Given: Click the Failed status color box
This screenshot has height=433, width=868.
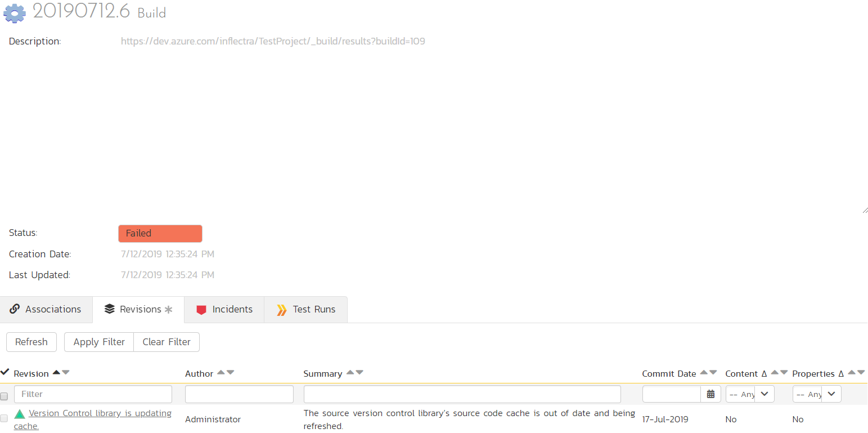Looking at the screenshot, I should tap(160, 233).
